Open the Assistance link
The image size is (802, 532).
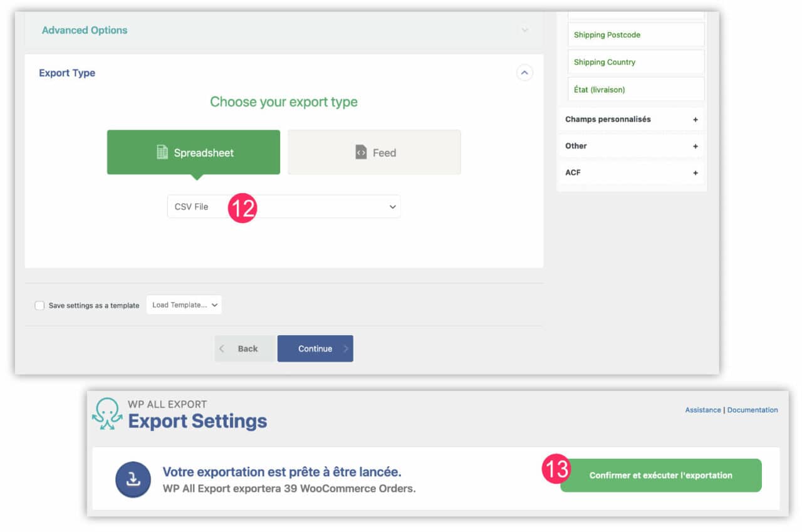(702, 410)
